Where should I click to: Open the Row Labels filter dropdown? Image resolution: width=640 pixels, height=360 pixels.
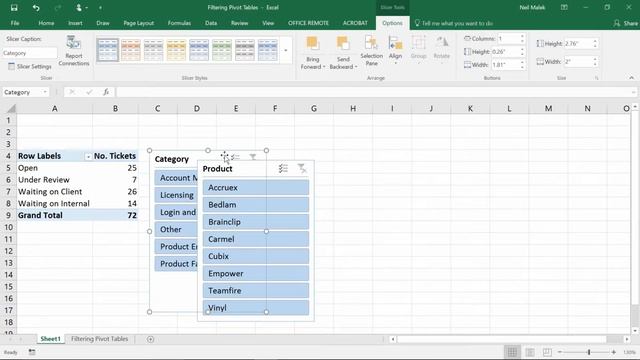point(88,156)
